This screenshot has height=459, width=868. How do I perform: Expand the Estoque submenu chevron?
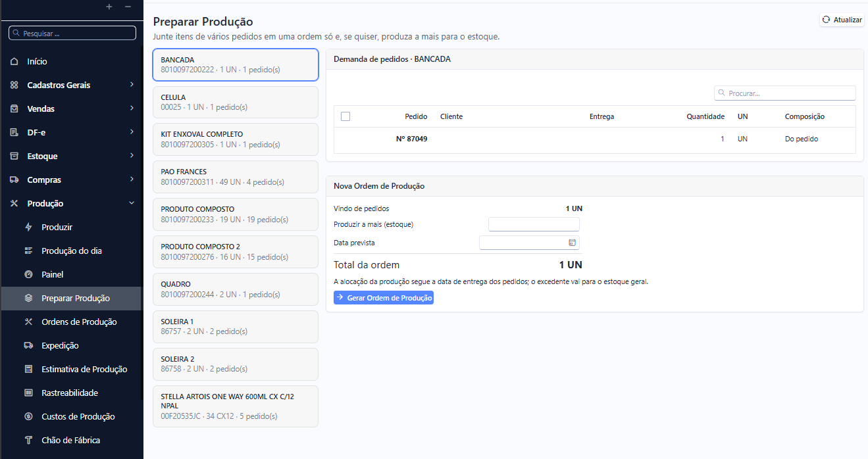point(132,156)
